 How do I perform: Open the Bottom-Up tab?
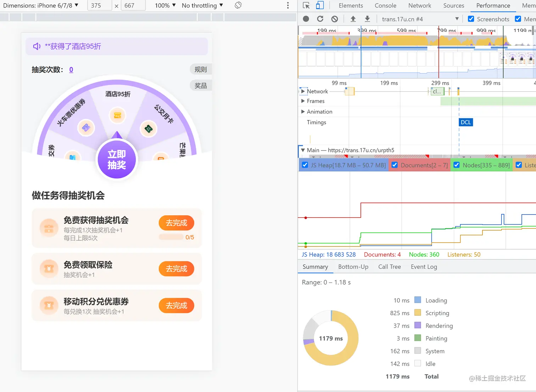tap(353, 267)
